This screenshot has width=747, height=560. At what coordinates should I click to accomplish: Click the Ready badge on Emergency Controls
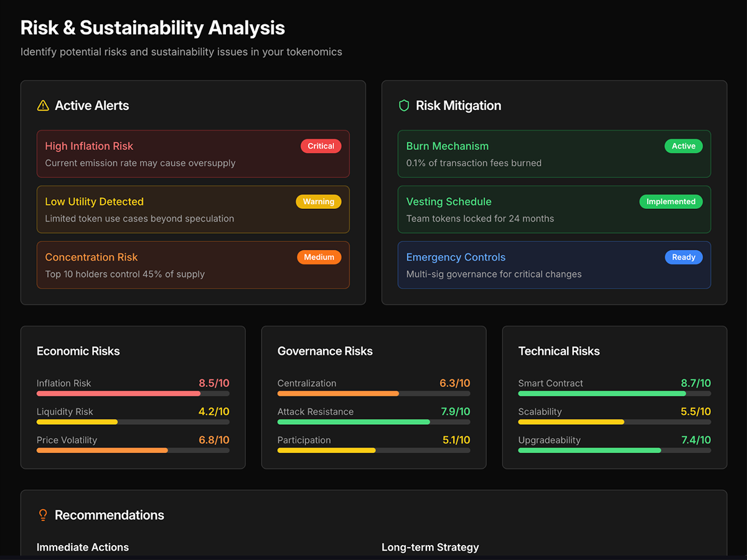point(684,257)
